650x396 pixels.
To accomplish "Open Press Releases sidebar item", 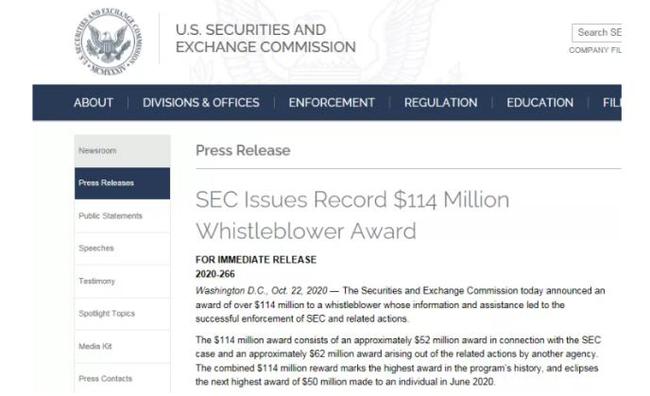I will [122, 183].
